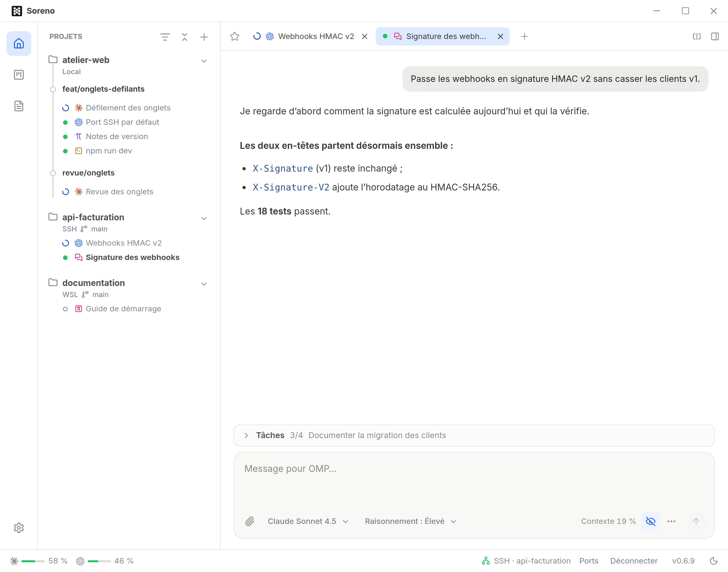728x572 pixels.
Task: Open Revue des onglets session
Action: [120, 191]
